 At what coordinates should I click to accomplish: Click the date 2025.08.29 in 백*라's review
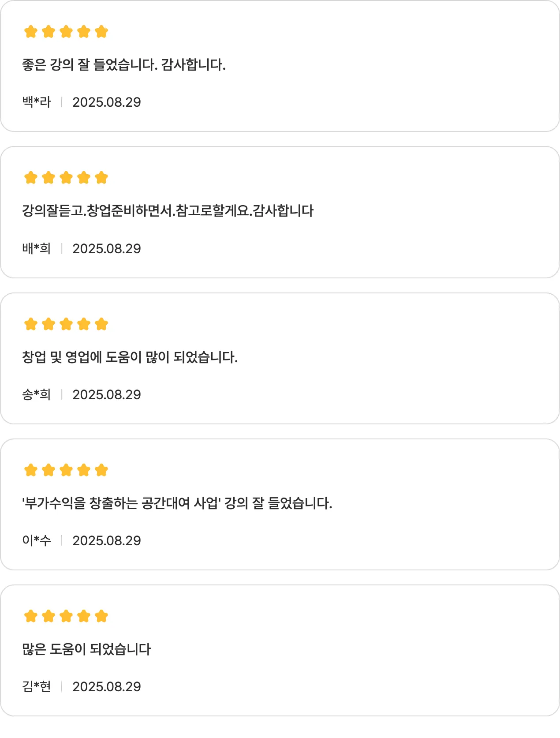[x=107, y=102]
